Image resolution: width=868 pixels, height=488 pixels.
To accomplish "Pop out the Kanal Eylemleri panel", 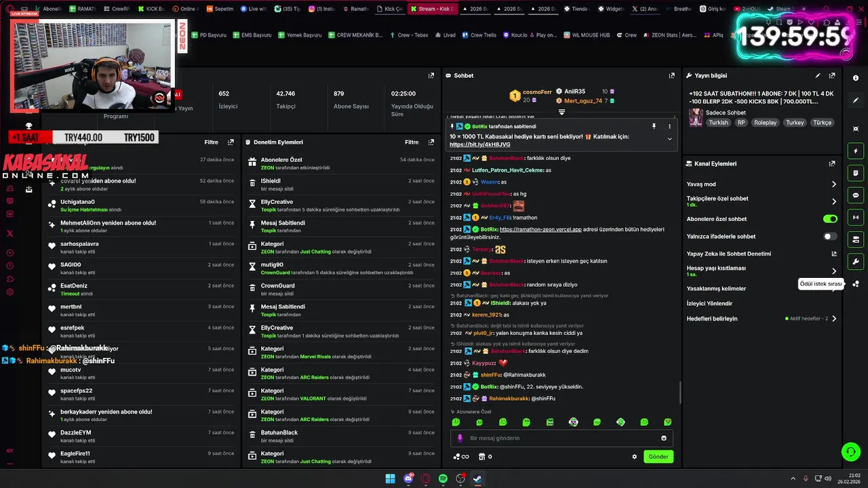I will (x=832, y=164).
